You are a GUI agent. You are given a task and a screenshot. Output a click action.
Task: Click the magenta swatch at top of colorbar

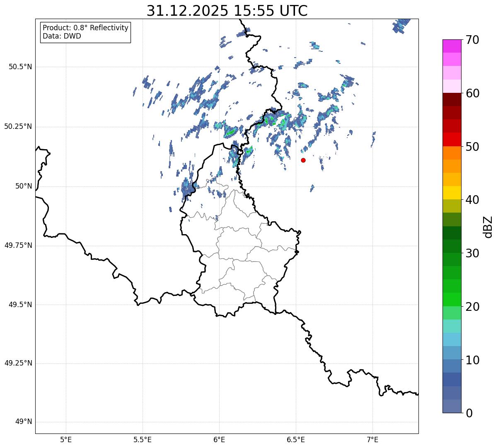tap(452, 46)
